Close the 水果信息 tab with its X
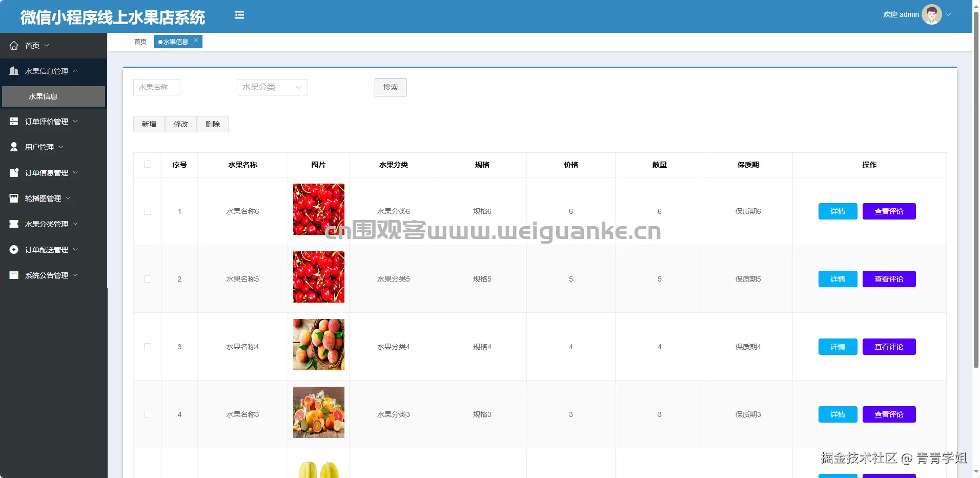Image resolution: width=980 pixels, height=478 pixels. (x=196, y=40)
